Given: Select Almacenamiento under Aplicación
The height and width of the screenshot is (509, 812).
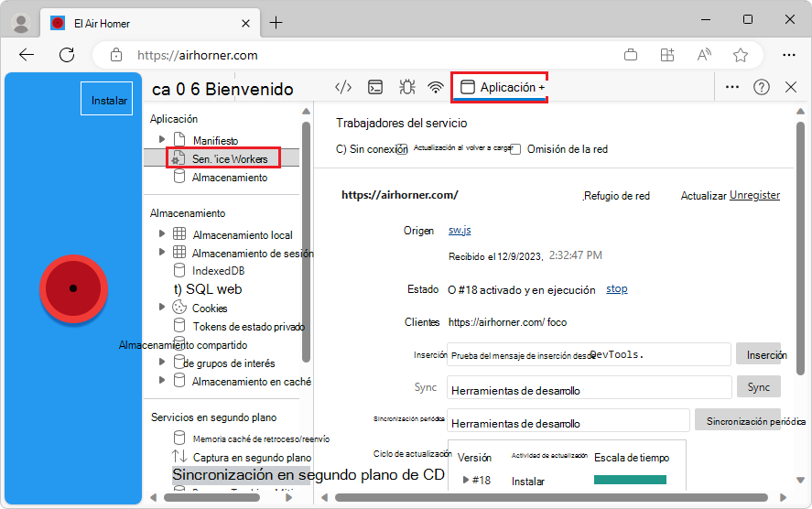Looking at the screenshot, I should click(x=230, y=178).
